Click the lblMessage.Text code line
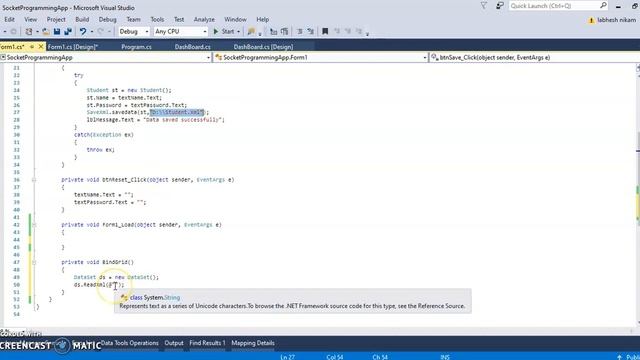Viewport: 640px width, 360px height. [x=156, y=120]
